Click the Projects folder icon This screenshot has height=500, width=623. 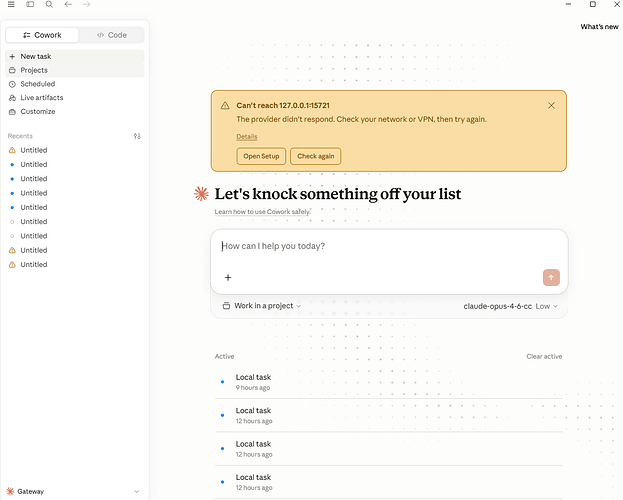point(12,70)
